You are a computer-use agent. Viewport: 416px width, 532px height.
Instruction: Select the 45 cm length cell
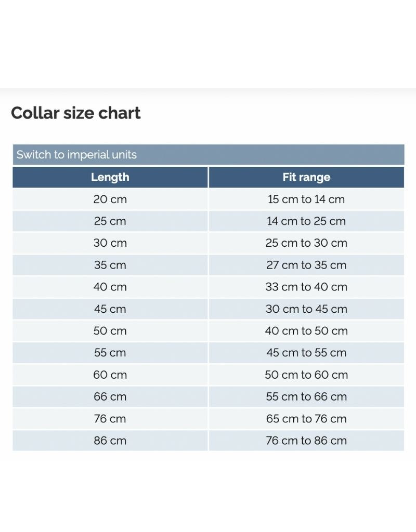110,309
